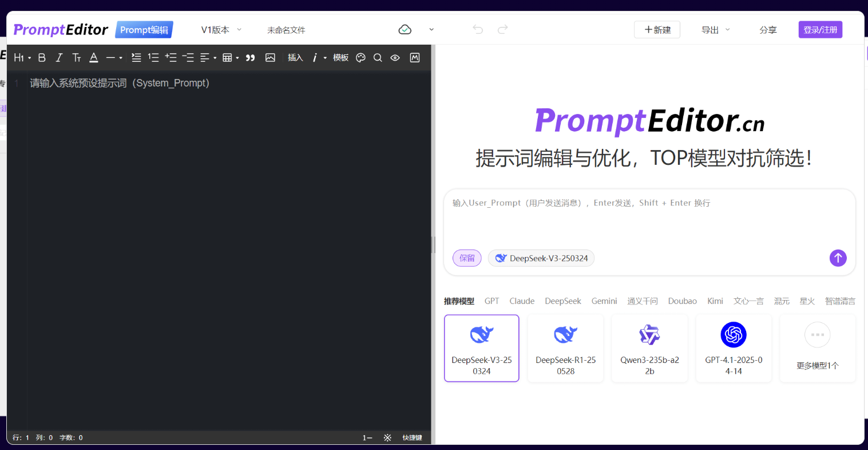Open the V1版本 version dropdown
Viewport: 868px width, 450px height.
coord(221,30)
